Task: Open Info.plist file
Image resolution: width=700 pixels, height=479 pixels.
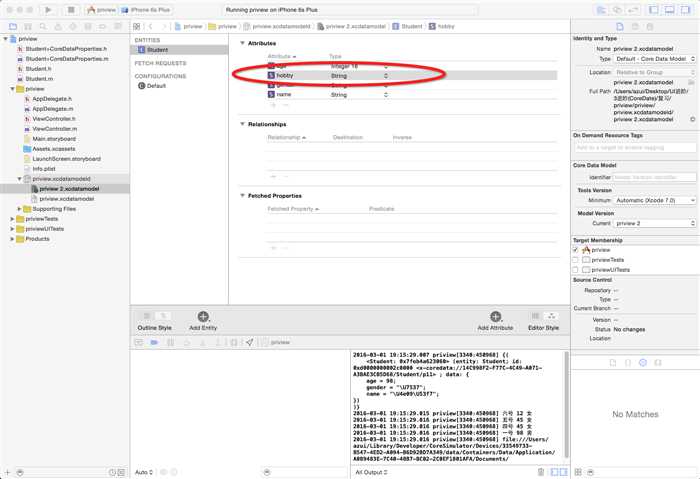Action: [44, 169]
